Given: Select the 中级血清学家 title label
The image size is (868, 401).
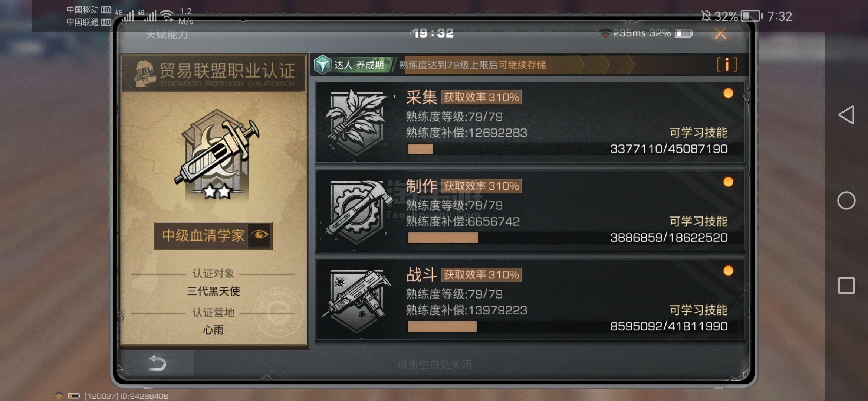Looking at the screenshot, I should tap(203, 235).
